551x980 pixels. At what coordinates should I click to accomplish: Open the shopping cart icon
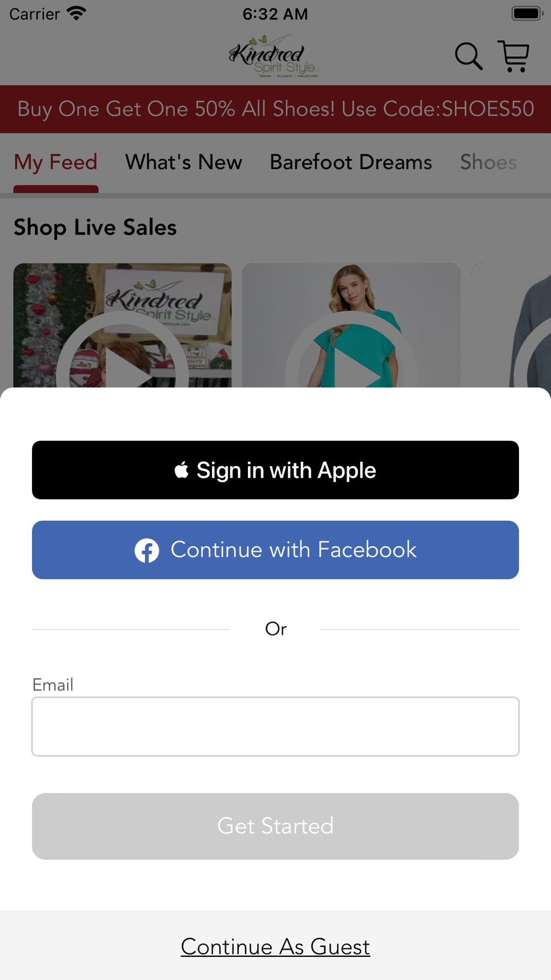[x=514, y=56]
